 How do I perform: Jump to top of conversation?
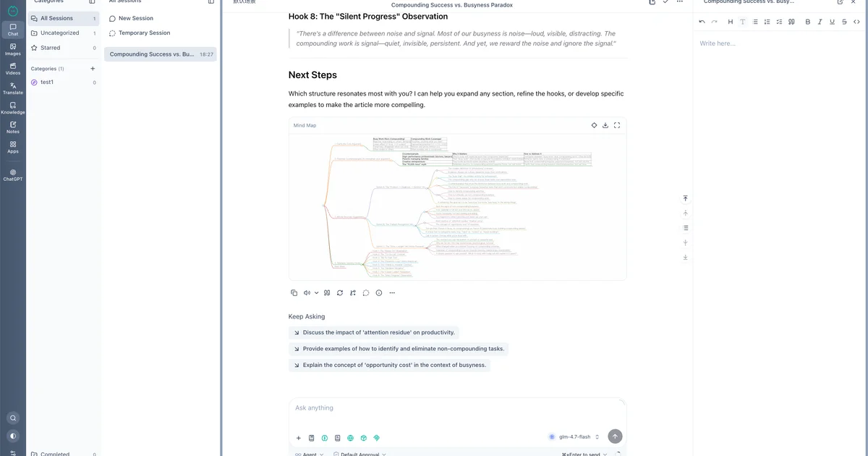[x=686, y=198]
